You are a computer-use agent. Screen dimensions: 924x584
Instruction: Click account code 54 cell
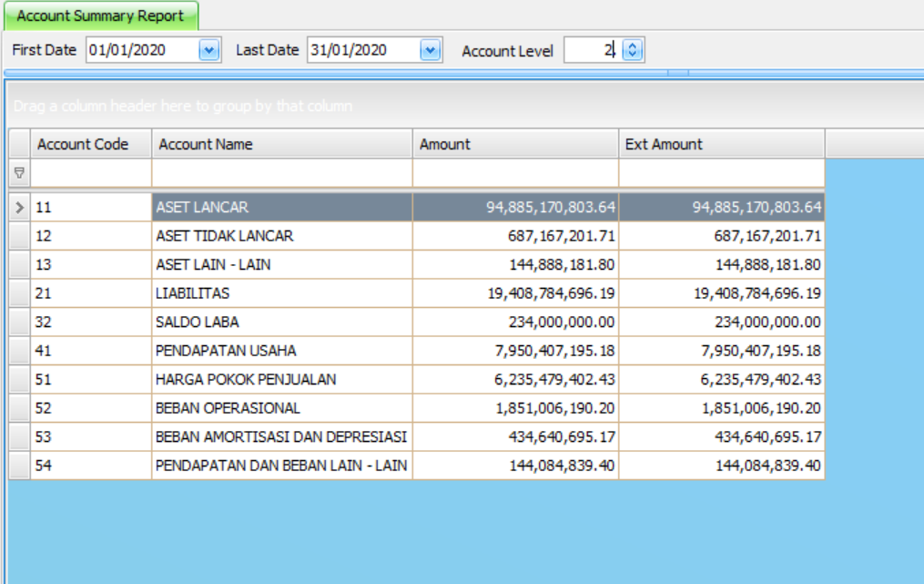click(x=91, y=466)
